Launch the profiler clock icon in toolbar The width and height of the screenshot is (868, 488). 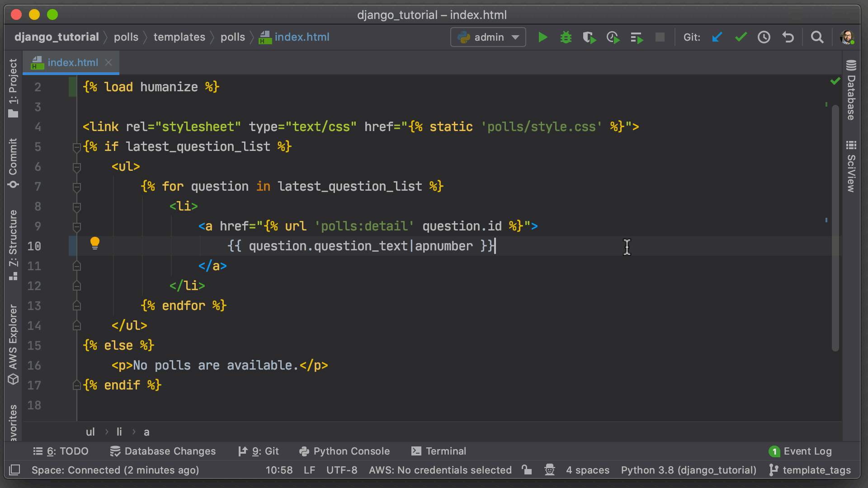(x=613, y=38)
